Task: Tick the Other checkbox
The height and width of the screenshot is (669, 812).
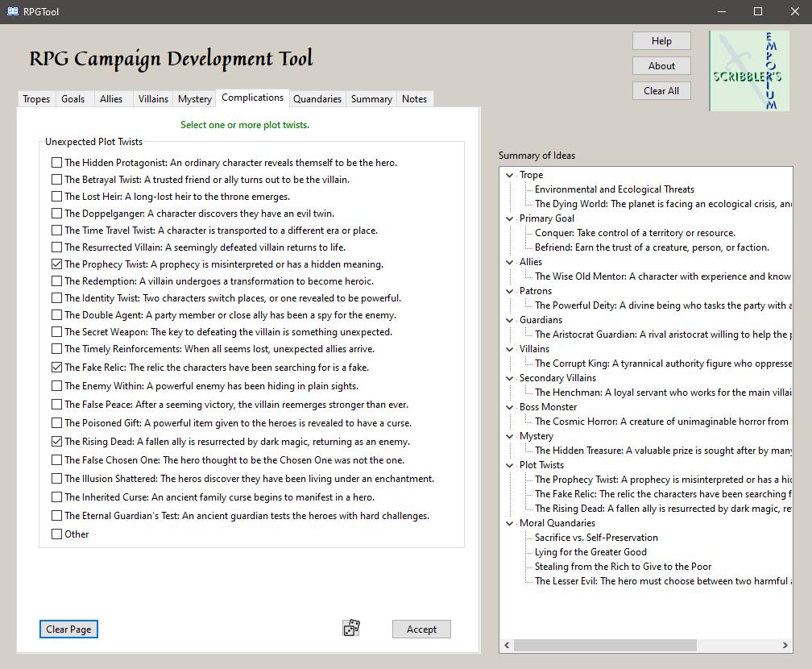Action: (x=56, y=534)
